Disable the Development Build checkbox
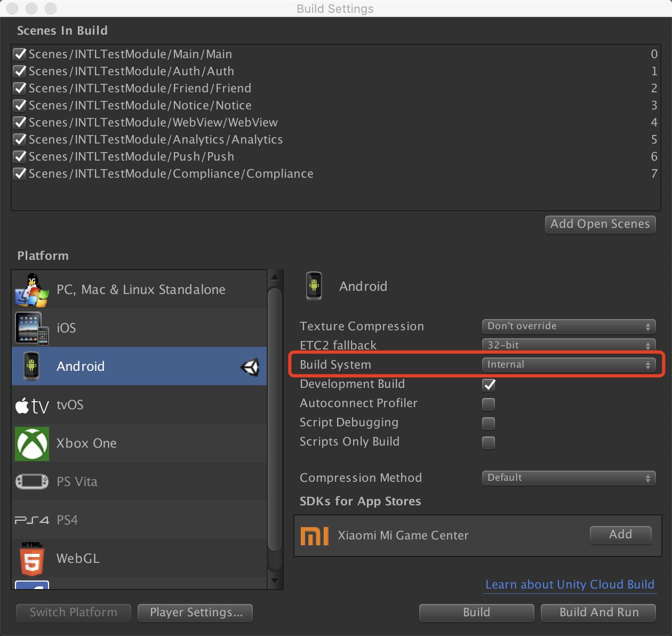 [489, 385]
